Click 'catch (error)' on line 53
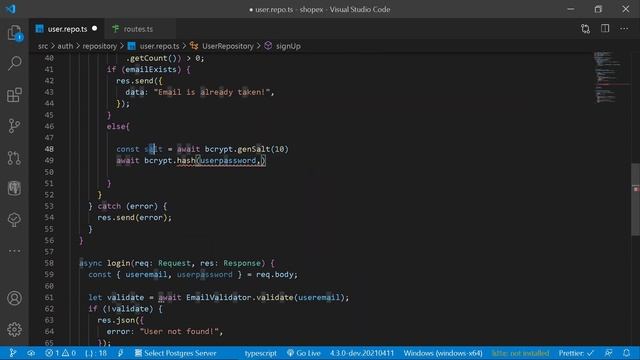The image size is (640, 360). click(127, 206)
